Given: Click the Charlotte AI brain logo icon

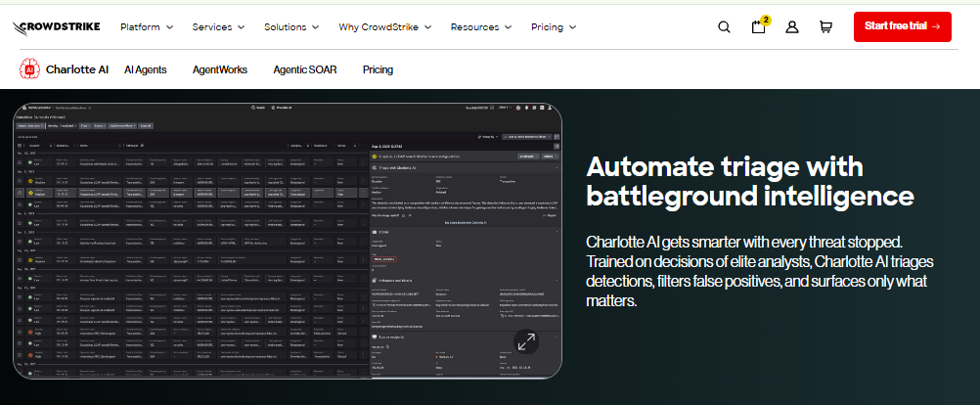Looking at the screenshot, I should (x=29, y=69).
